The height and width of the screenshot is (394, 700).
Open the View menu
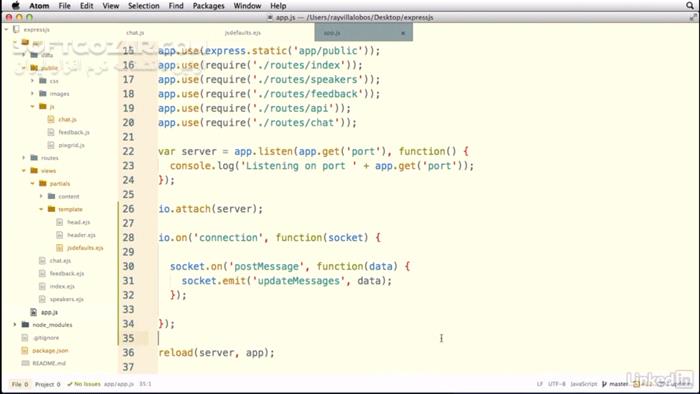(x=111, y=6)
